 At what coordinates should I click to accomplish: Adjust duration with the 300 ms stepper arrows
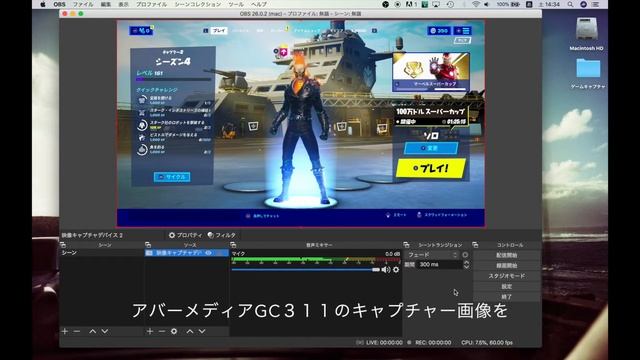click(x=467, y=265)
